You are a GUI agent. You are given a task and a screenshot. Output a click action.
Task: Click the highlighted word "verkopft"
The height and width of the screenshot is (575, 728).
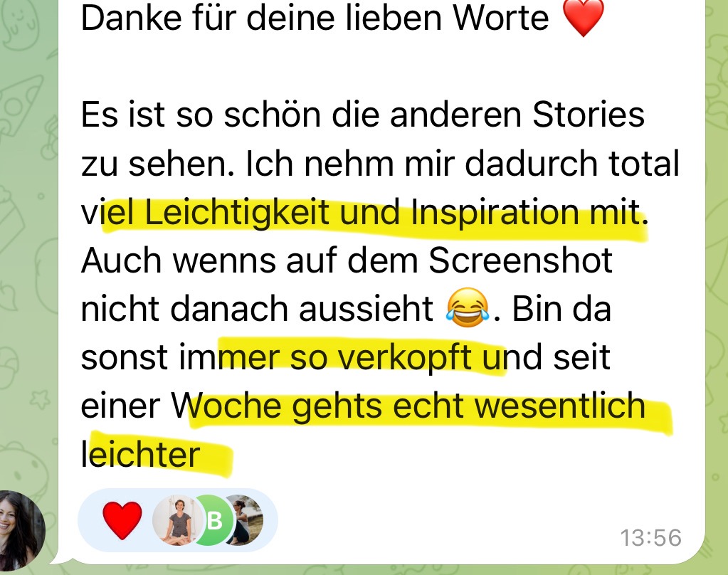(x=404, y=358)
